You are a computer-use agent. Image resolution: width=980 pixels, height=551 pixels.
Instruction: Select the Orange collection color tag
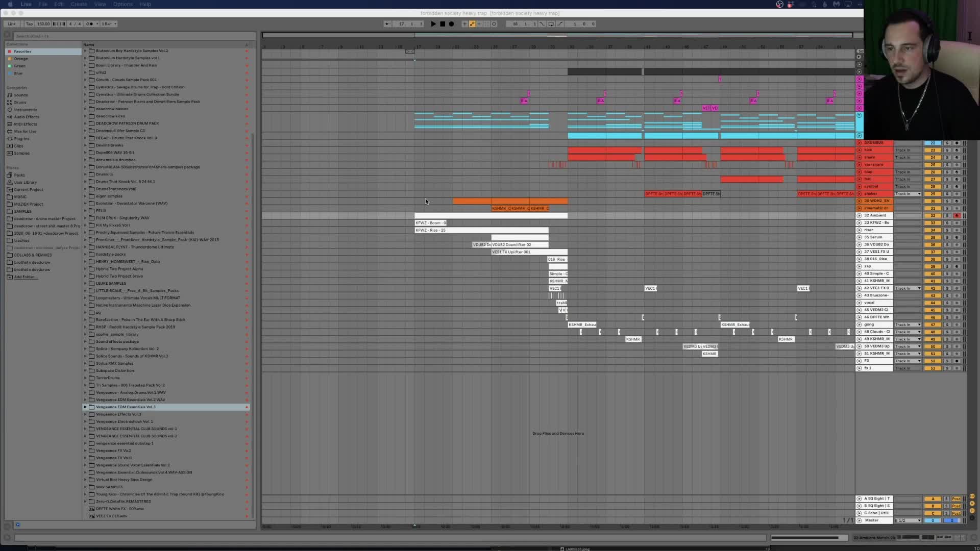(21, 59)
